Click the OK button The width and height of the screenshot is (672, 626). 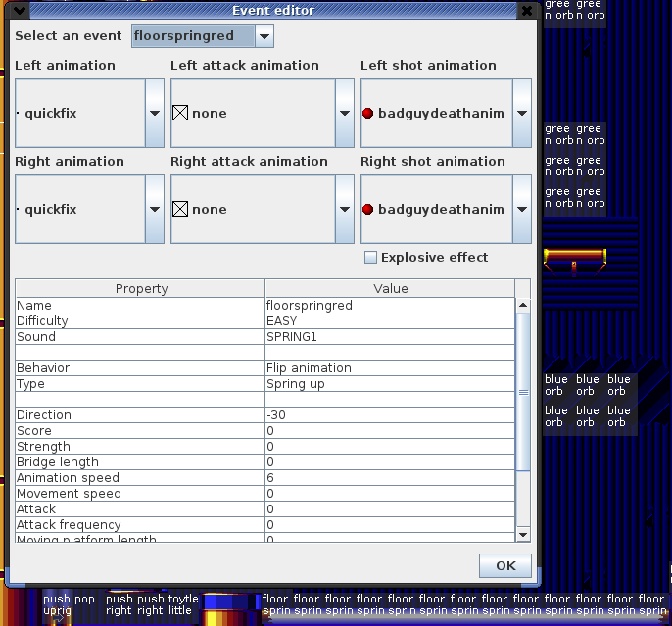point(505,565)
